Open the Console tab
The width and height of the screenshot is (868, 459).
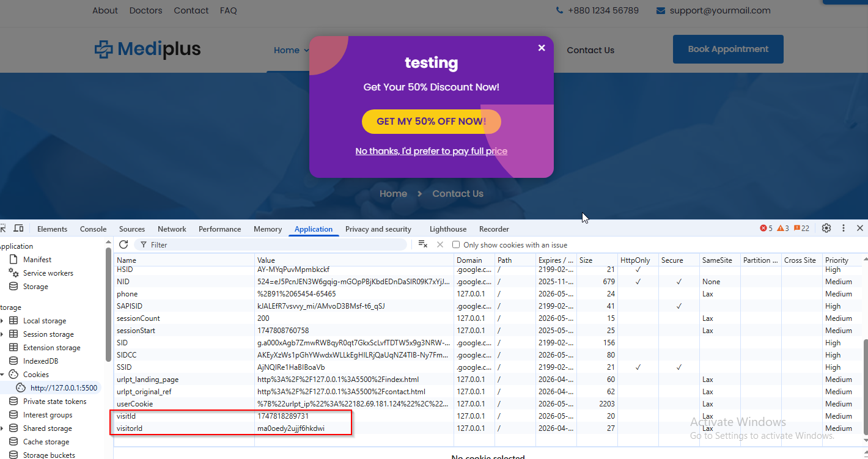(x=93, y=229)
